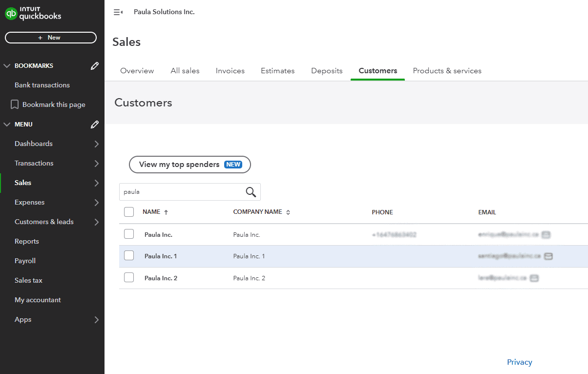The height and width of the screenshot is (374, 588).
Task: Open the Privacy link
Action: (x=519, y=362)
